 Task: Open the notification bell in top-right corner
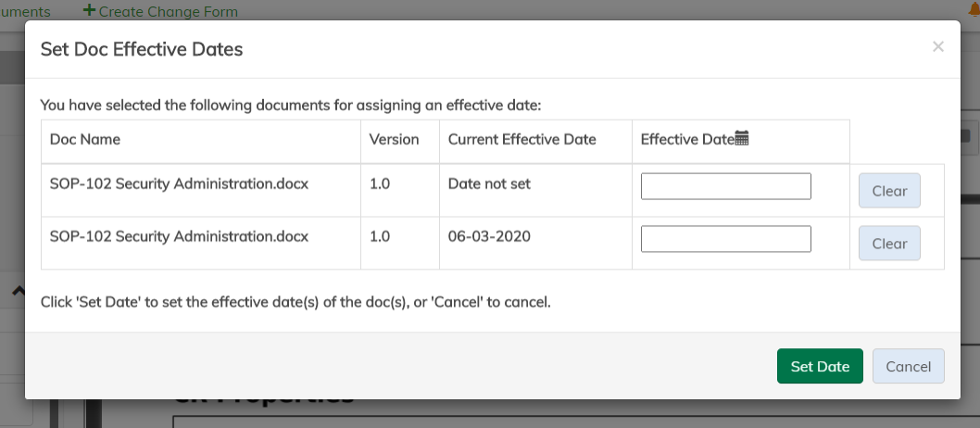pos(974,9)
